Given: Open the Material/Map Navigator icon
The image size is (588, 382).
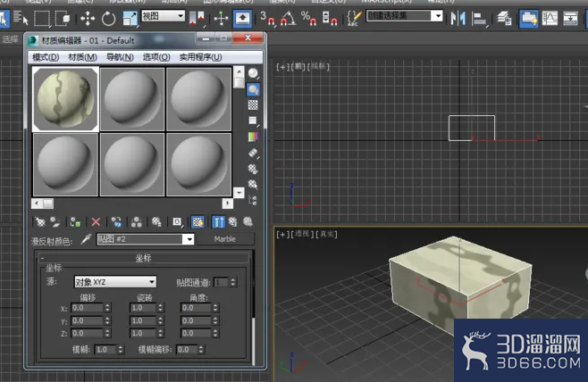Looking at the screenshot, I should (x=253, y=200).
